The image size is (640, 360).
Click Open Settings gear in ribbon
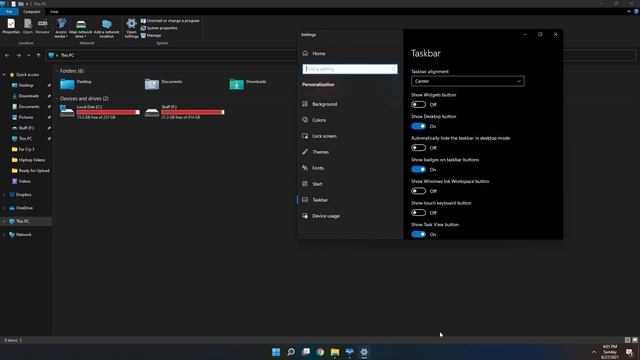[x=131, y=28]
